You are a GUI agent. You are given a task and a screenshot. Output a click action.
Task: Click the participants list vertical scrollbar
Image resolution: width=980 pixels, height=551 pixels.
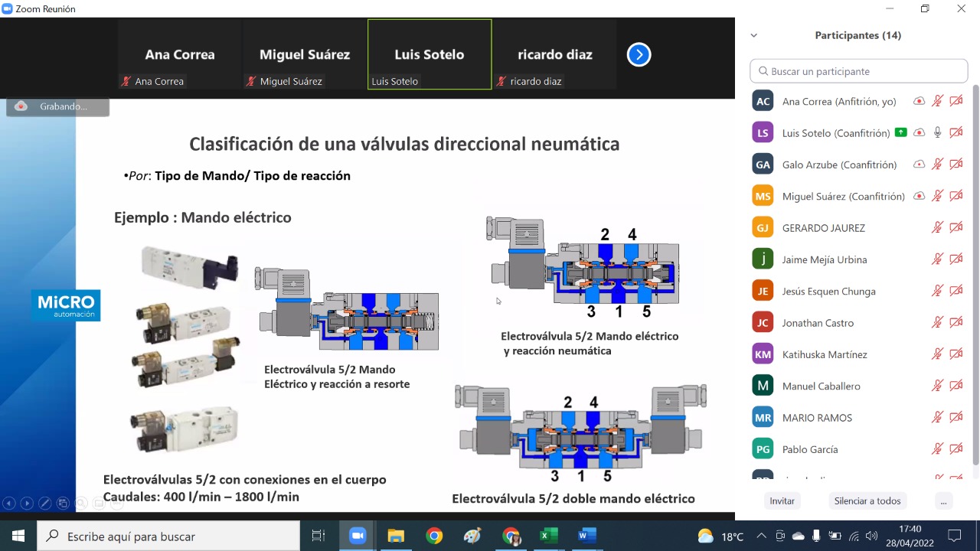975,275
